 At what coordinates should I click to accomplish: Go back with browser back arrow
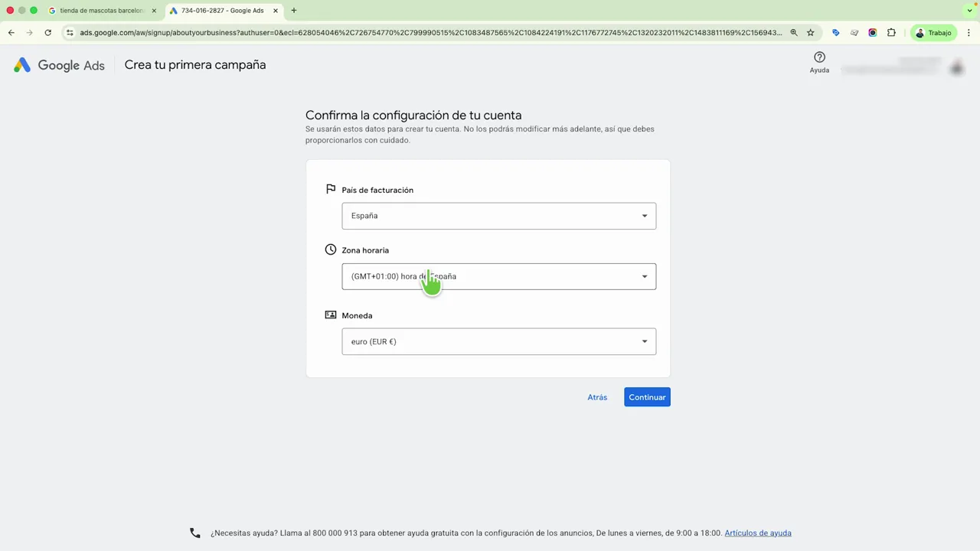pos(11,33)
